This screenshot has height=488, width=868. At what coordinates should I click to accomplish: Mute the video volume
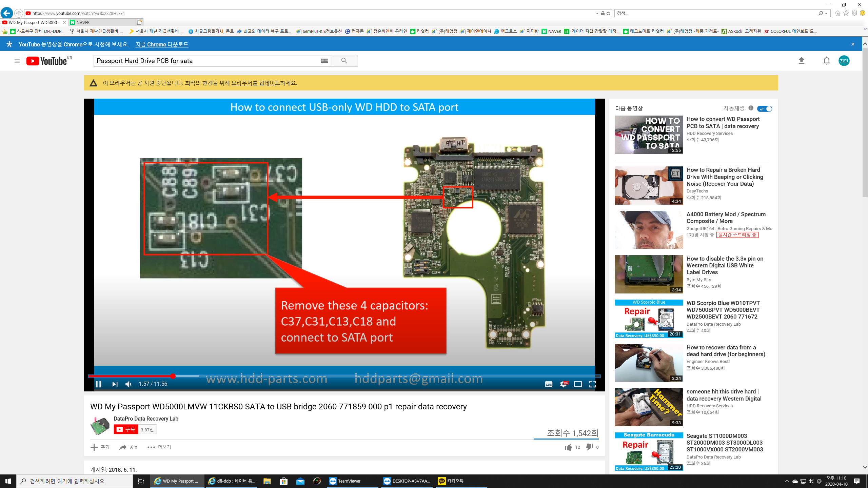pos(129,384)
